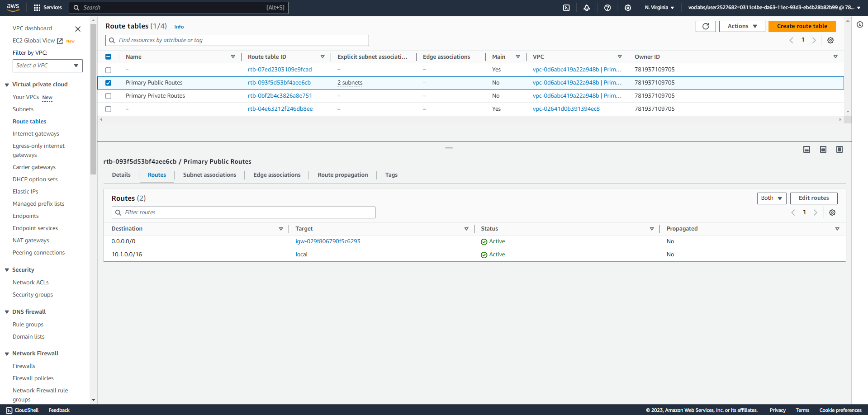Switch to the Subnet associations tab
Image resolution: width=868 pixels, height=415 pixels.
tap(209, 175)
